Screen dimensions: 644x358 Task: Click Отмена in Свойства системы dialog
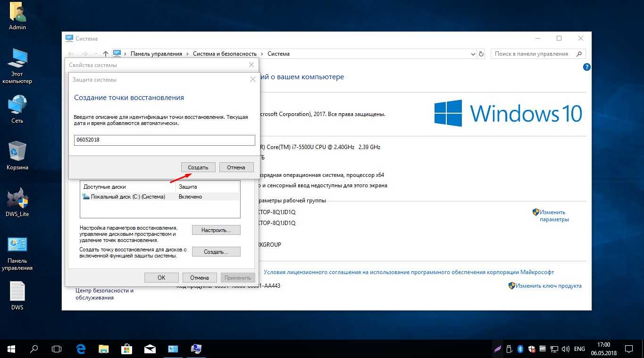(200, 277)
